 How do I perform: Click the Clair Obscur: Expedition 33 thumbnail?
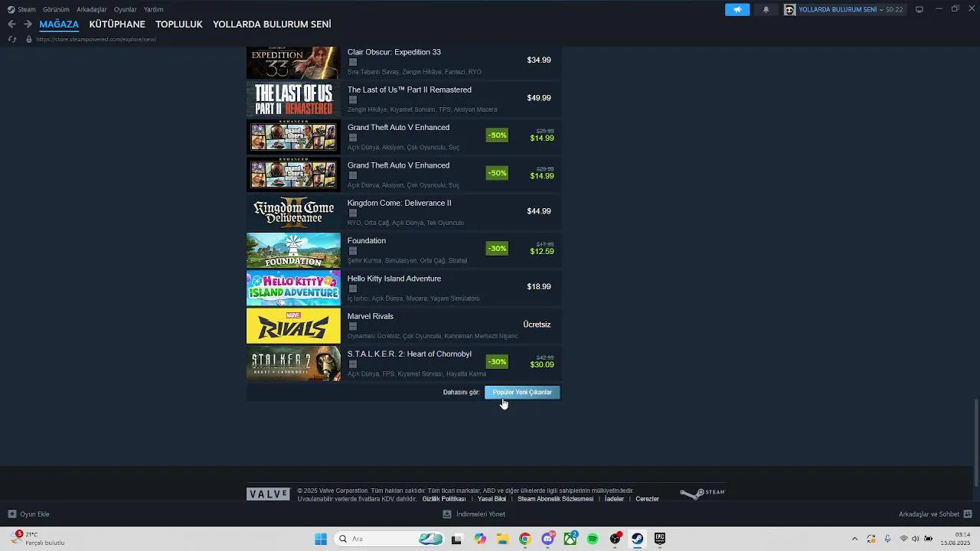point(293,62)
